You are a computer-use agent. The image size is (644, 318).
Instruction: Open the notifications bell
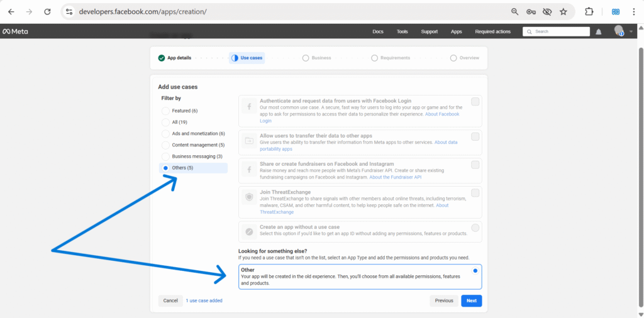[599, 31]
